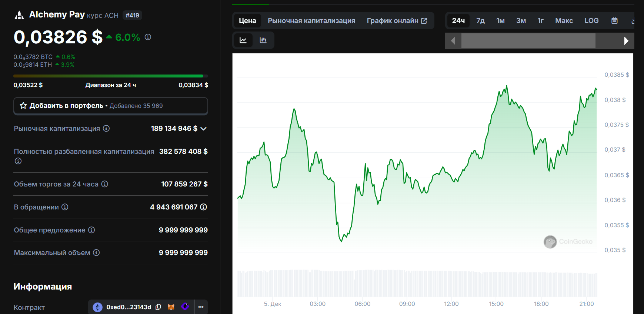This screenshot has height=314, width=644.
Task: Open info tooltip for В обращении label
Action: click(x=65, y=207)
